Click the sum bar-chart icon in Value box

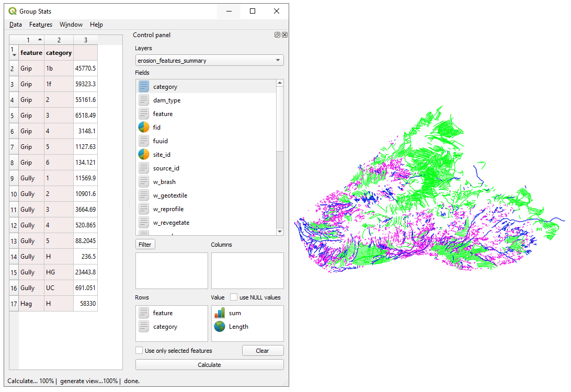click(220, 313)
